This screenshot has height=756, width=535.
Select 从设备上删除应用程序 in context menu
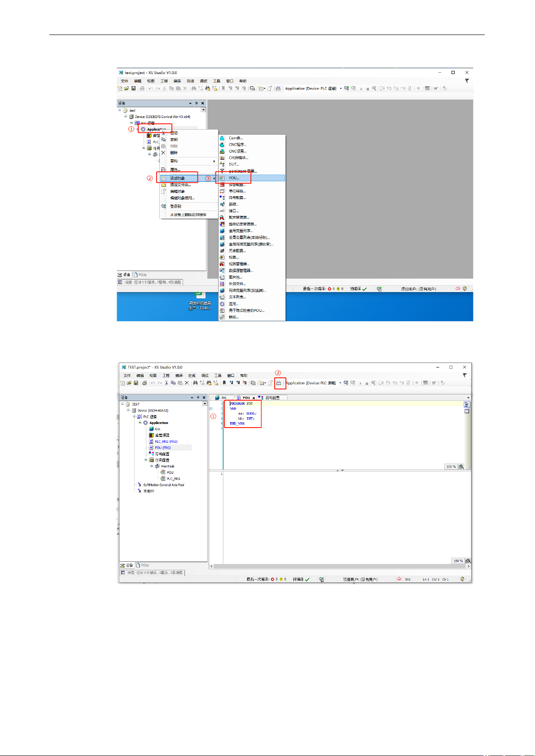pos(189,214)
